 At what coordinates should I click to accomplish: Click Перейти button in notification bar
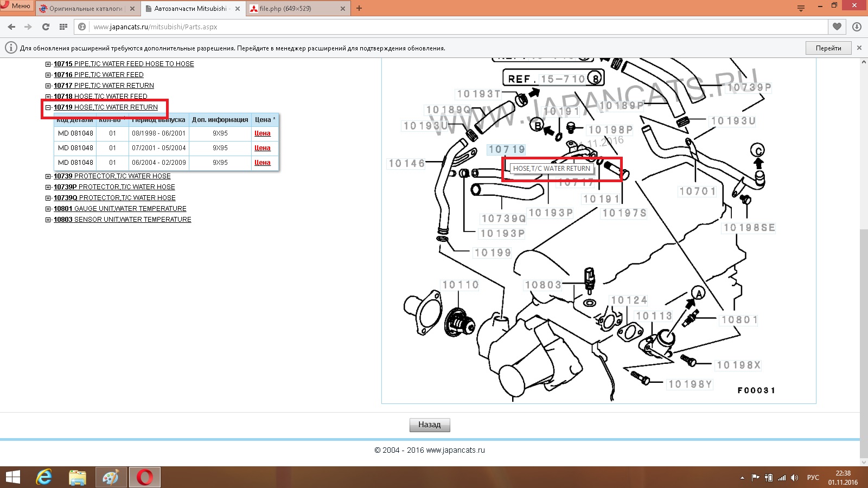click(828, 48)
